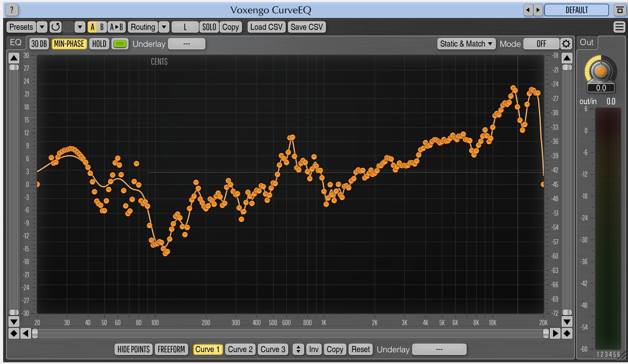Toggle HIDE POINTS

(134, 349)
